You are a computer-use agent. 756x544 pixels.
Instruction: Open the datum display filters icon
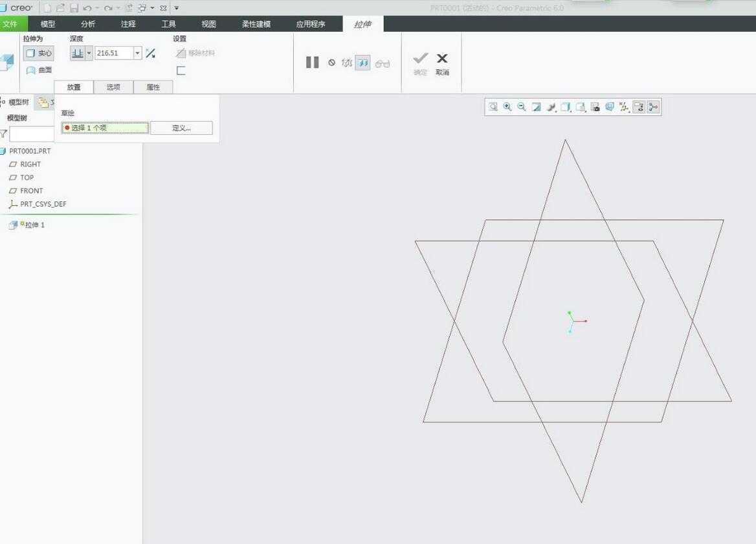point(625,107)
